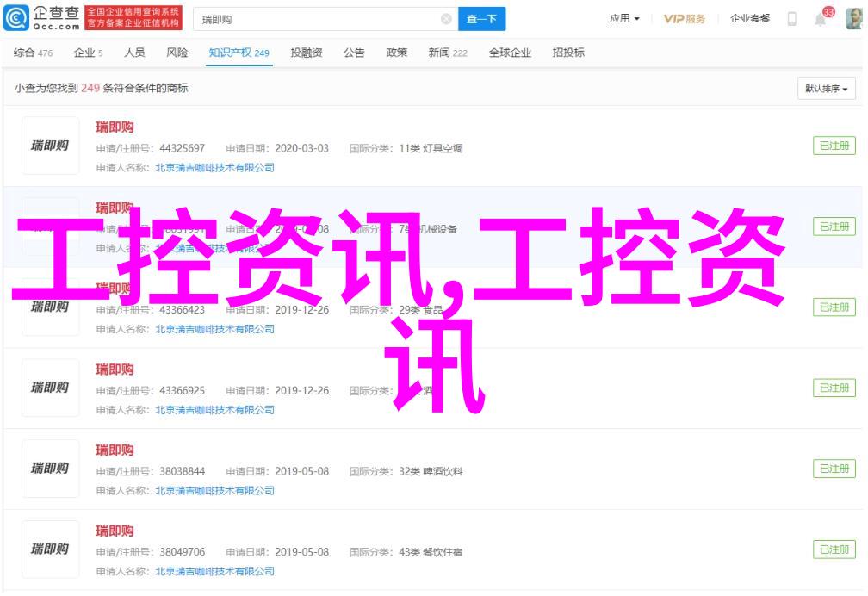
Task: Select application date text 2020-03-03
Action: click(301, 148)
